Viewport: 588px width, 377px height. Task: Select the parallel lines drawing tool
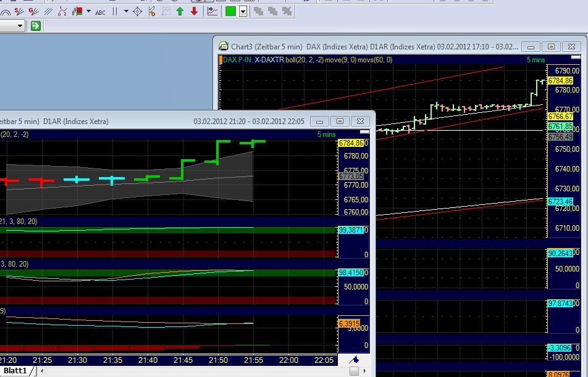pyautogui.click(x=48, y=11)
